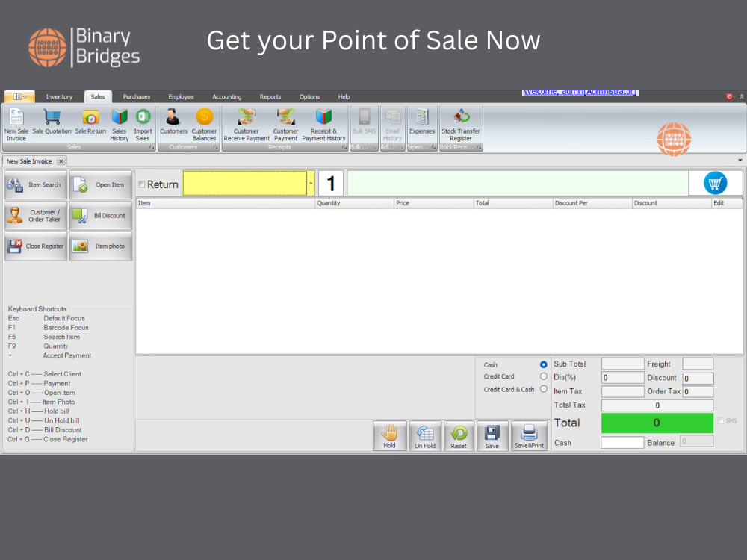This screenshot has height=560, width=747.
Task: Open the tab list dropdown on the right
Action: point(741,161)
